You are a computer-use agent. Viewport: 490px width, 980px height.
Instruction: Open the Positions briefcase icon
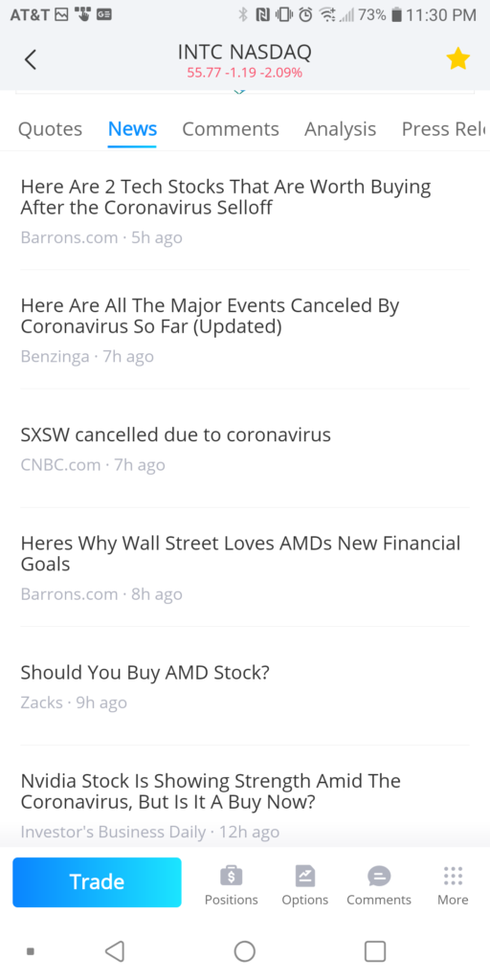tap(232, 877)
